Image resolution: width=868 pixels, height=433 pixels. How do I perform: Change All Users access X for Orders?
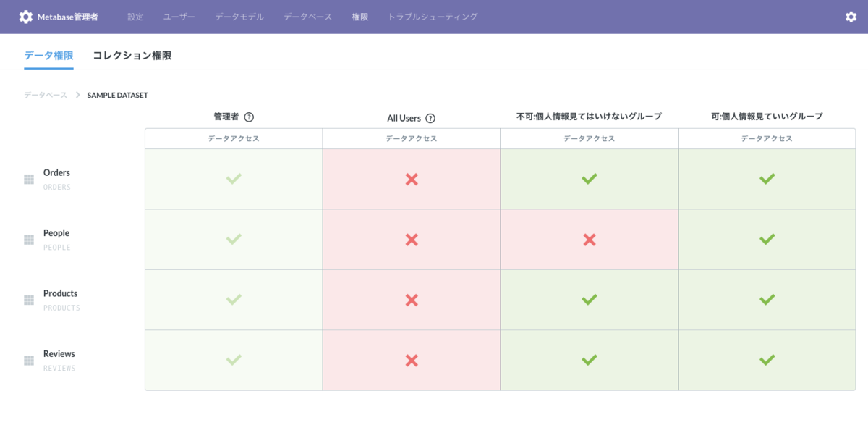(x=412, y=179)
